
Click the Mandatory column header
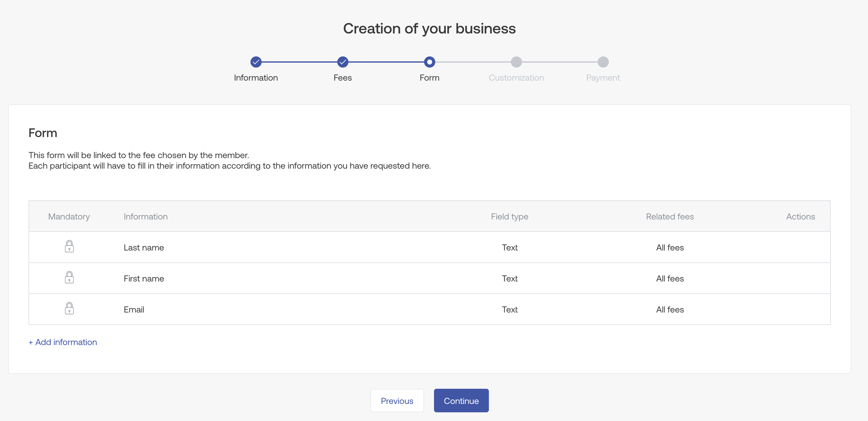click(69, 217)
